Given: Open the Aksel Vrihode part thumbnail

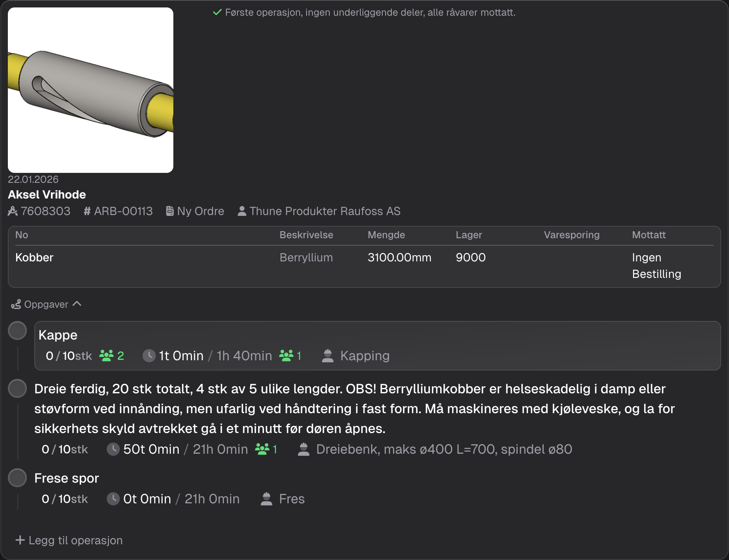Looking at the screenshot, I should coord(91,90).
